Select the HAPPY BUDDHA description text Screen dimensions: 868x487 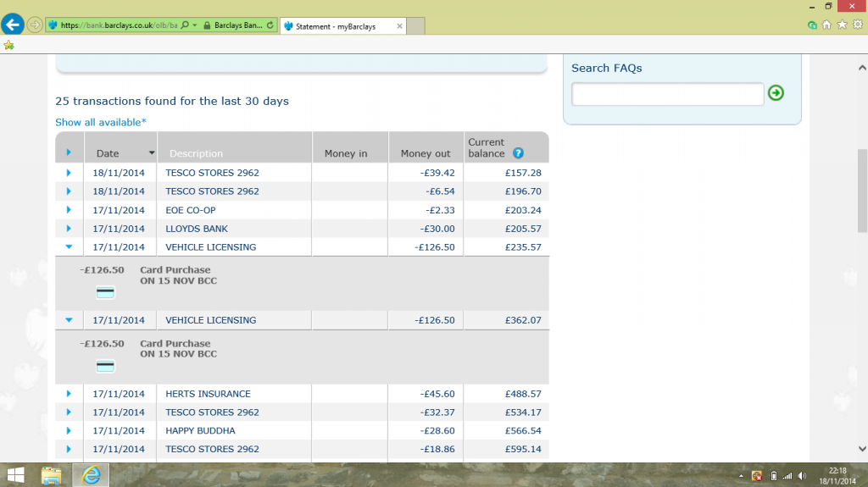click(x=200, y=430)
